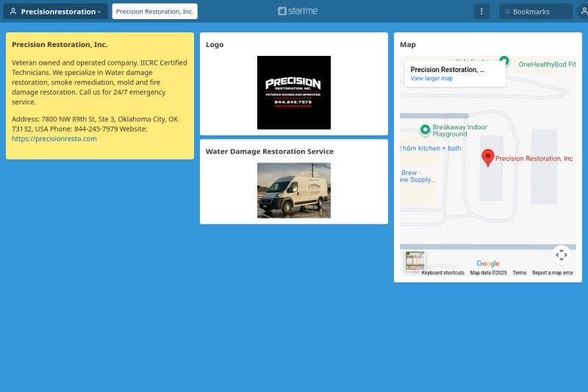Open the user profile icon in the top corner

click(x=584, y=12)
